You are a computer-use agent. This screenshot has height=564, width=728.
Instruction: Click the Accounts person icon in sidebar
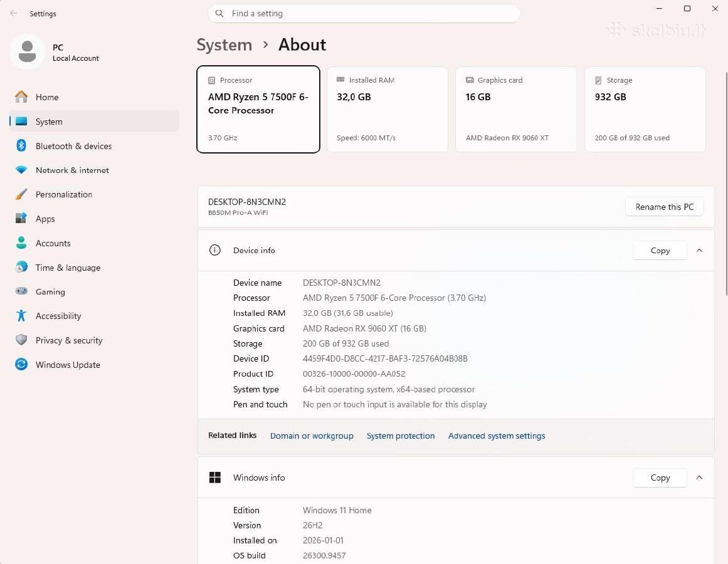click(21, 243)
